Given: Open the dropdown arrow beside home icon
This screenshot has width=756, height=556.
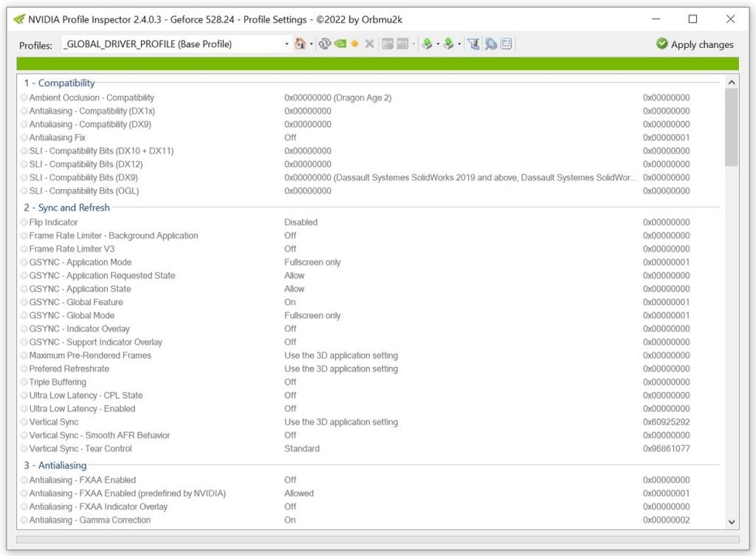Looking at the screenshot, I should click(312, 44).
